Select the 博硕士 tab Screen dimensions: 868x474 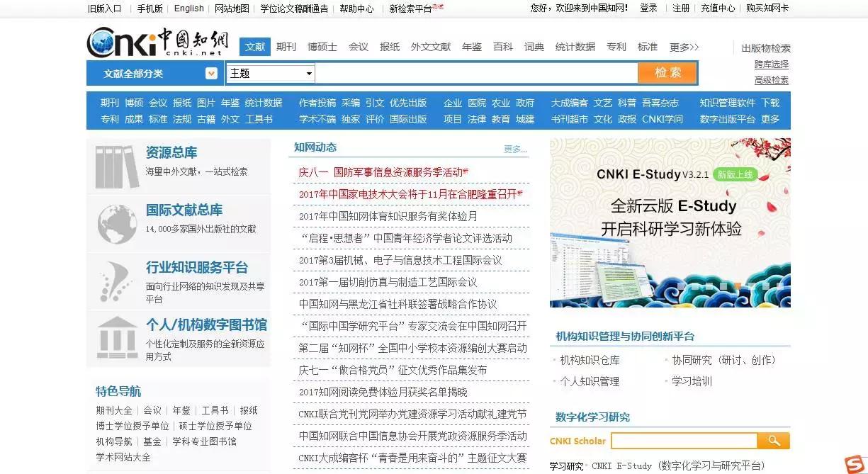tap(322, 47)
